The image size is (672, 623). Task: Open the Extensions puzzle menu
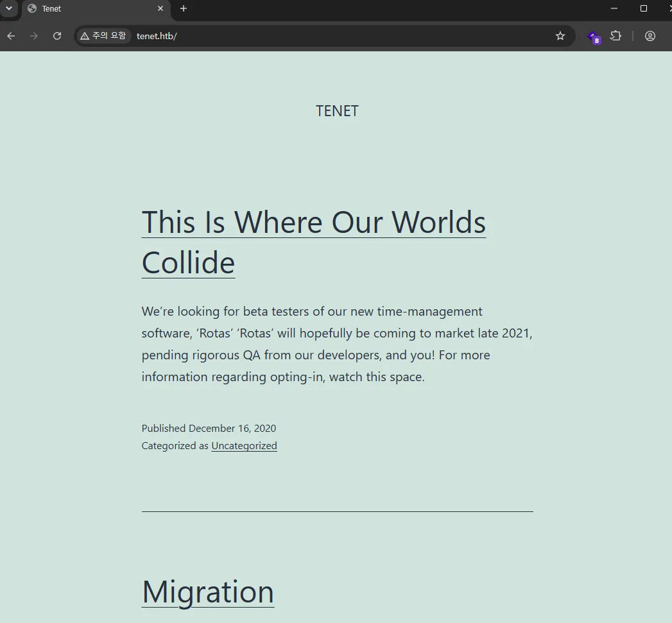616,36
